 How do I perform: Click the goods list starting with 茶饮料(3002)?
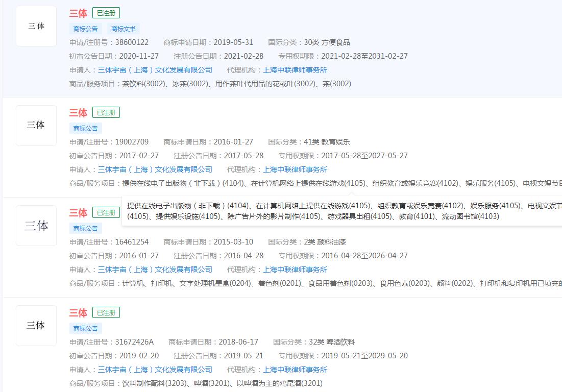coord(236,84)
